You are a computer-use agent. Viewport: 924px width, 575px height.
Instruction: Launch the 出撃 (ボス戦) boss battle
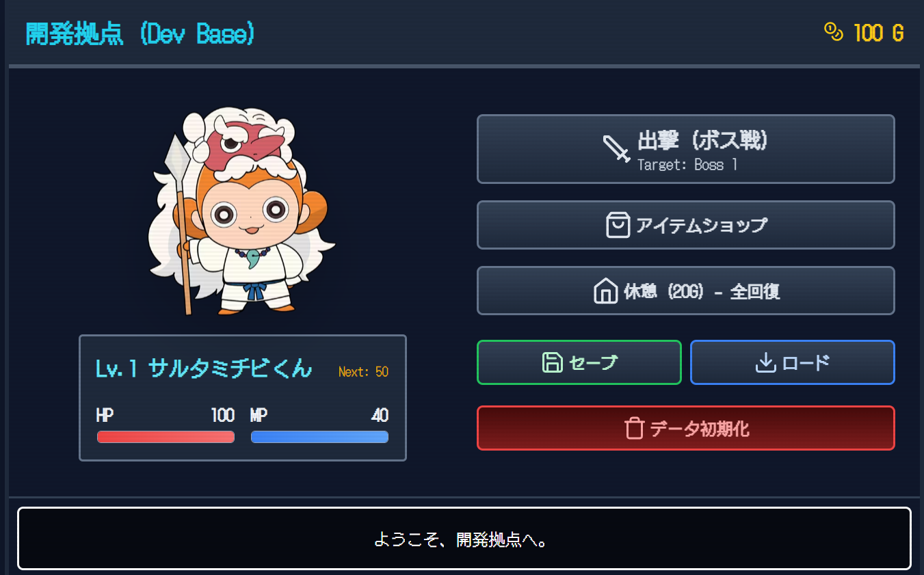tap(686, 149)
